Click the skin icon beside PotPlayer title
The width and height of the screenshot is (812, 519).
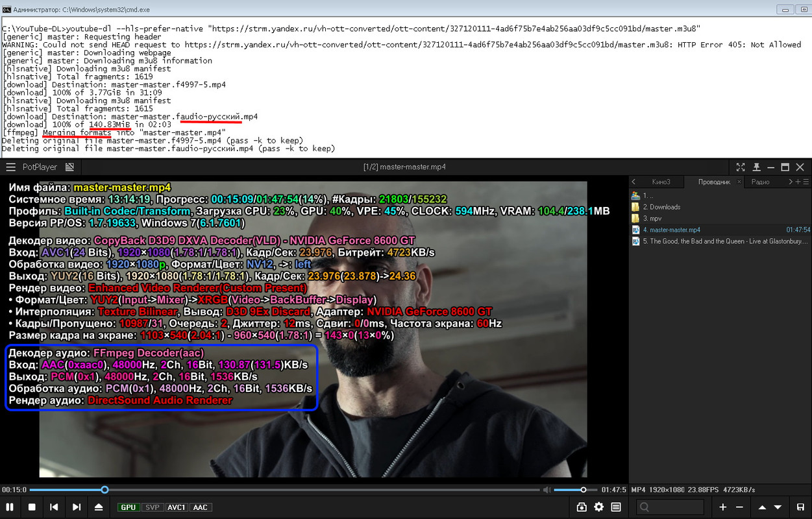tap(69, 167)
